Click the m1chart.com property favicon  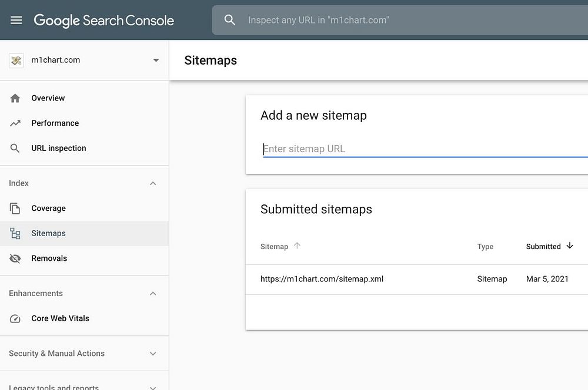coord(16,60)
